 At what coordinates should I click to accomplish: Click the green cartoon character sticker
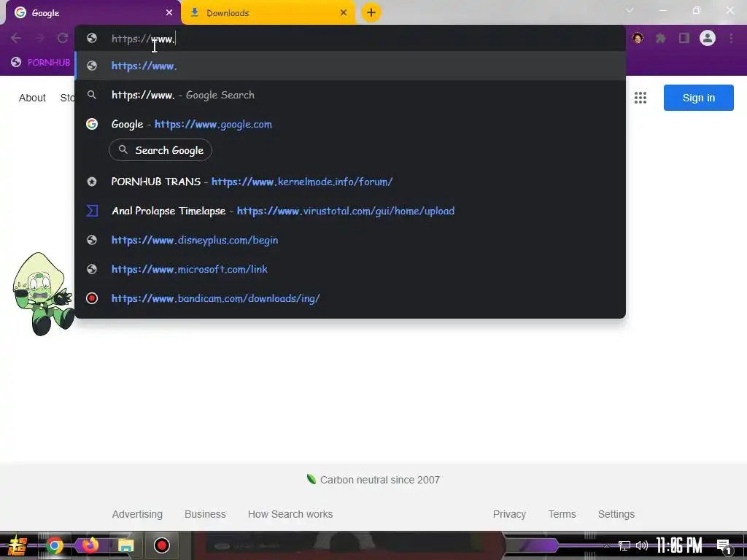pyautogui.click(x=43, y=294)
